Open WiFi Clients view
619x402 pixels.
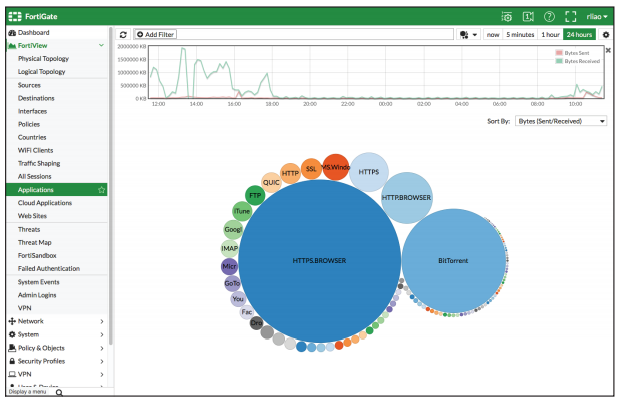(x=36, y=150)
